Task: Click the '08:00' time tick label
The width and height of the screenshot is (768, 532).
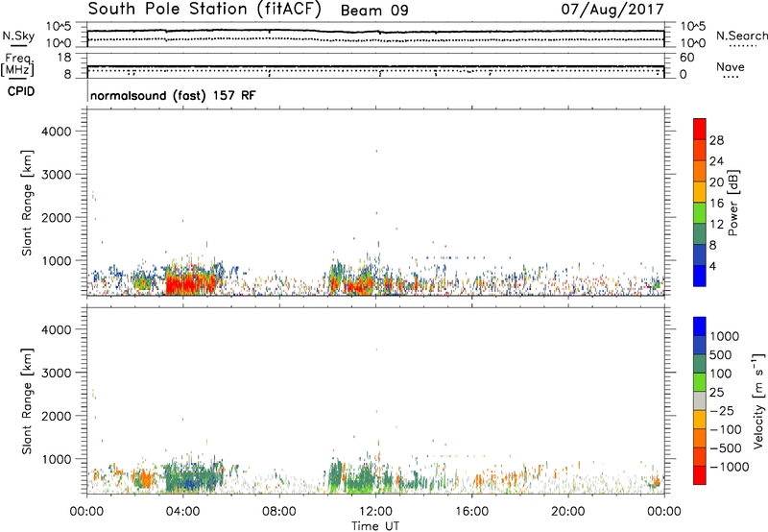Action: [278, 512]
